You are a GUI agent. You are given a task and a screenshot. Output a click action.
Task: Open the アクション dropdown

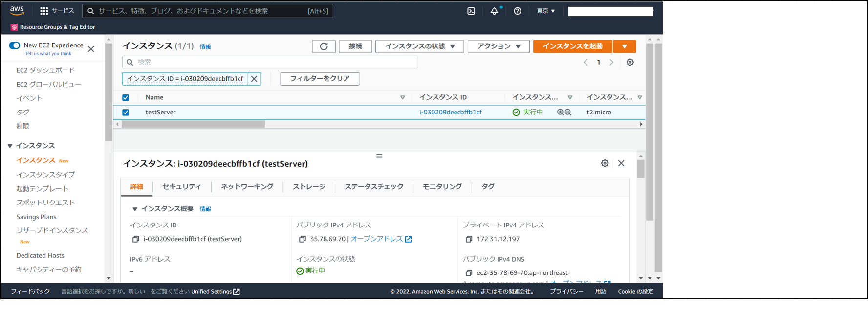(x=499, y=46)
